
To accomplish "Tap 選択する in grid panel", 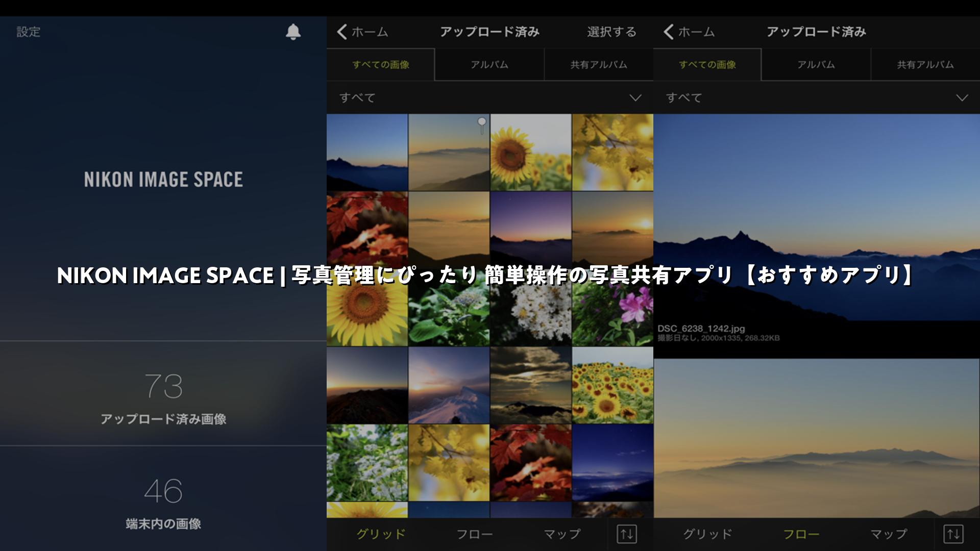I will pos(611,32).
